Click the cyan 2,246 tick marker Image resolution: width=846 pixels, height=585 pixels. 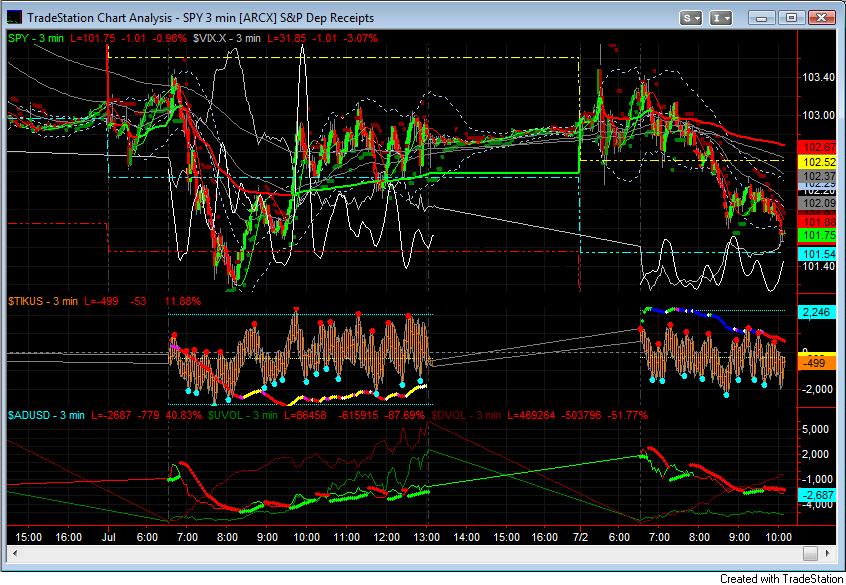tap(817, 312)
